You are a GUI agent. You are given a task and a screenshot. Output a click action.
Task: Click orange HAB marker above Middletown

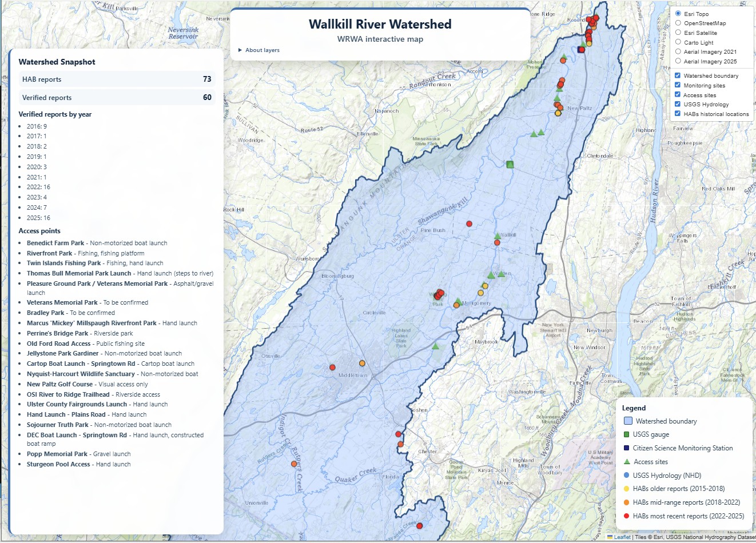[x=362, y=364]
